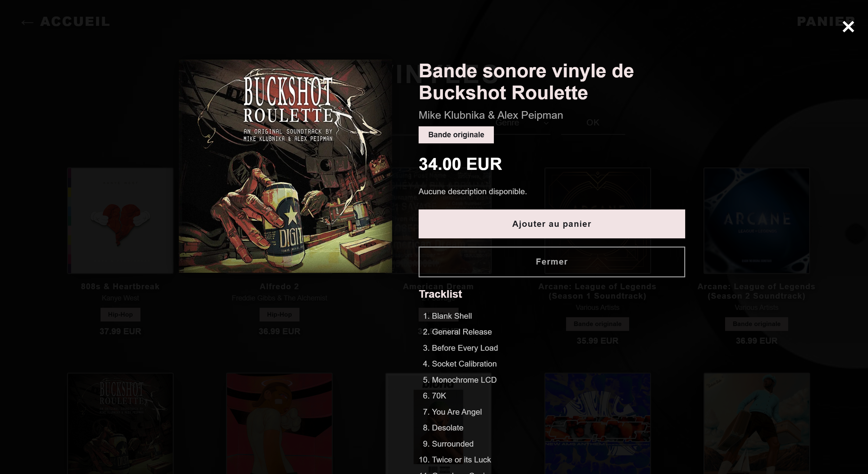Open the small Buckshot Roulette thumbnail
Screen dimensions: 868x474
[120, 423]
